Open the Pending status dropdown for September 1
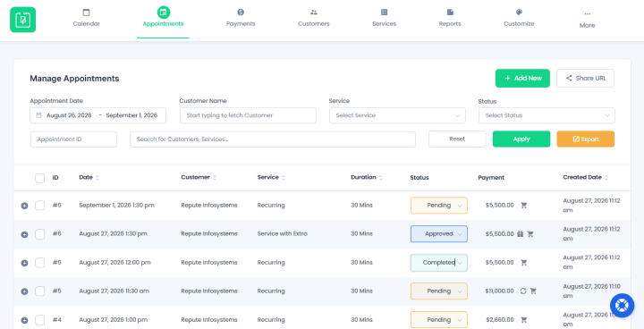 (438, 206)
